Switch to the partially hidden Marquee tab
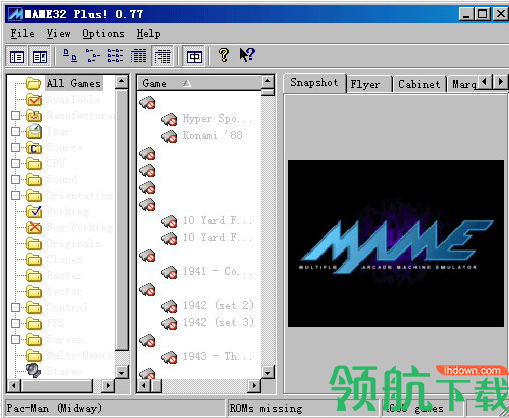 tap(463, 84)
